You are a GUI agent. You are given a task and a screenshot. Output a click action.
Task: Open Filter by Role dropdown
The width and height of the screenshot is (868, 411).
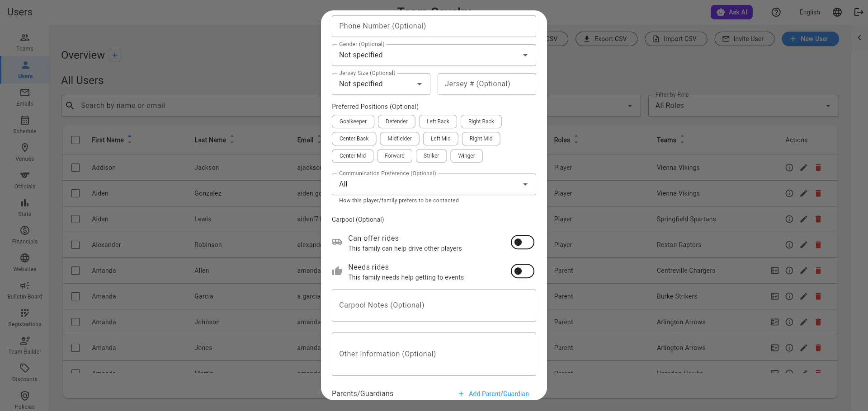[x=743, y=106]
